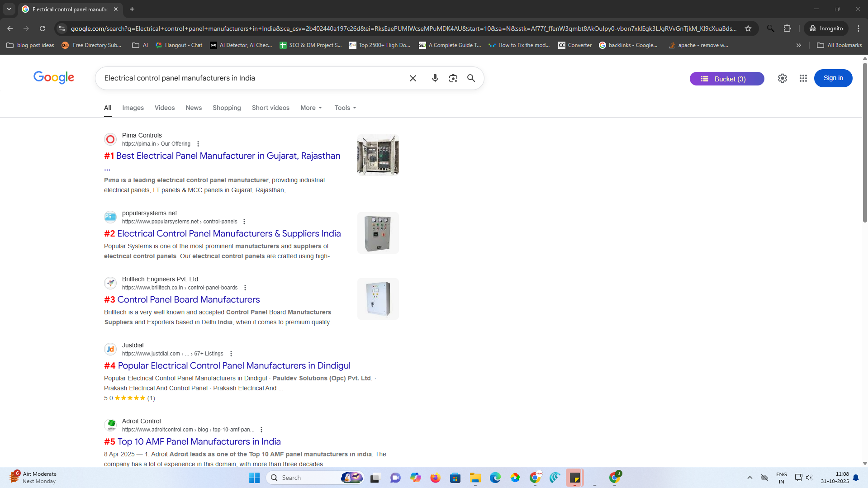The image size is (868, 488).
Task: Clear the search box text
Action: pyautogui.click(x=413, y=78)
